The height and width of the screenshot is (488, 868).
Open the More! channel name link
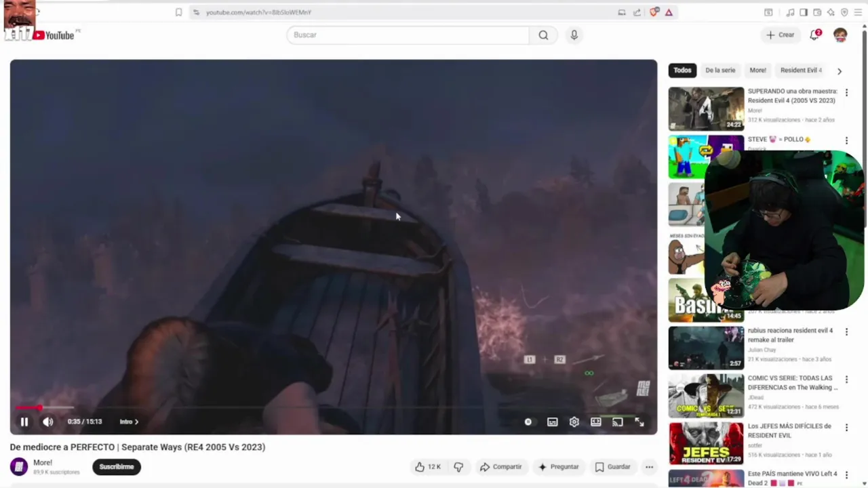[x=43, y=462]
